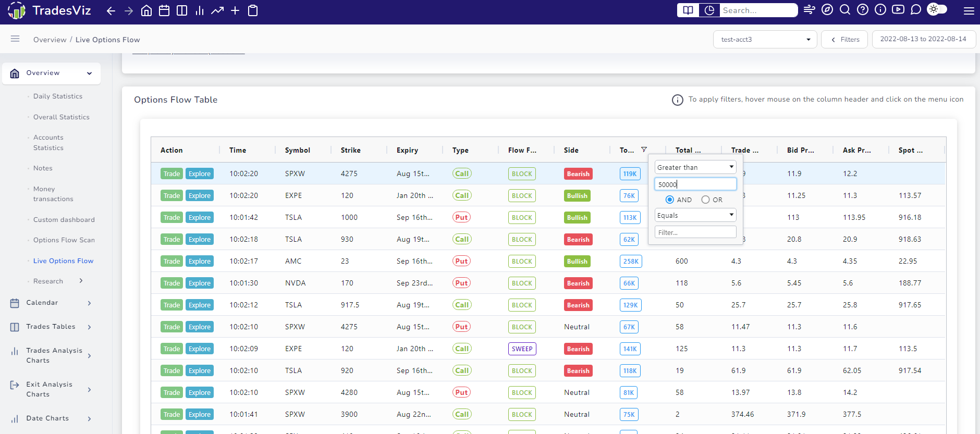Viewport: 980px width, 434px height.
Task: Click the SWEEP flow tag
Action: 522,349
